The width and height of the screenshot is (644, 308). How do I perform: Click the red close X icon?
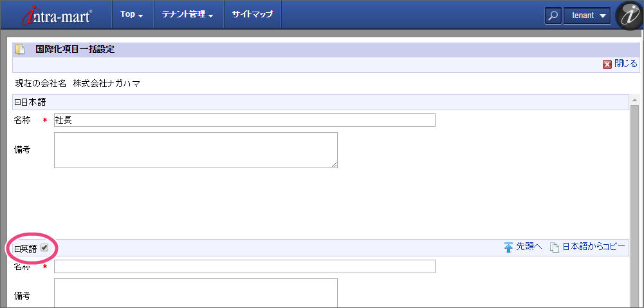pos(607,64)
